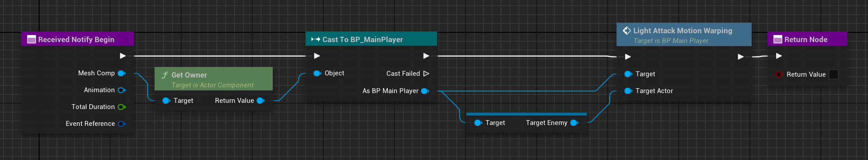The image size is (868, 160).
Task: Select the Light Attack Motion Warping node title
Action: pyautogui.click(x=683, y=31)
